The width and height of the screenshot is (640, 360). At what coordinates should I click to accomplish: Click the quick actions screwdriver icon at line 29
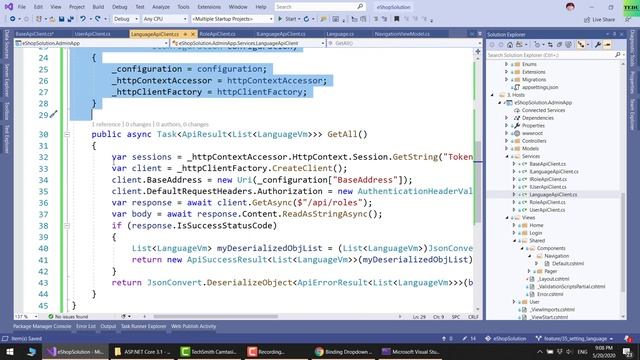pyautogui.click(x=53, y=115)
